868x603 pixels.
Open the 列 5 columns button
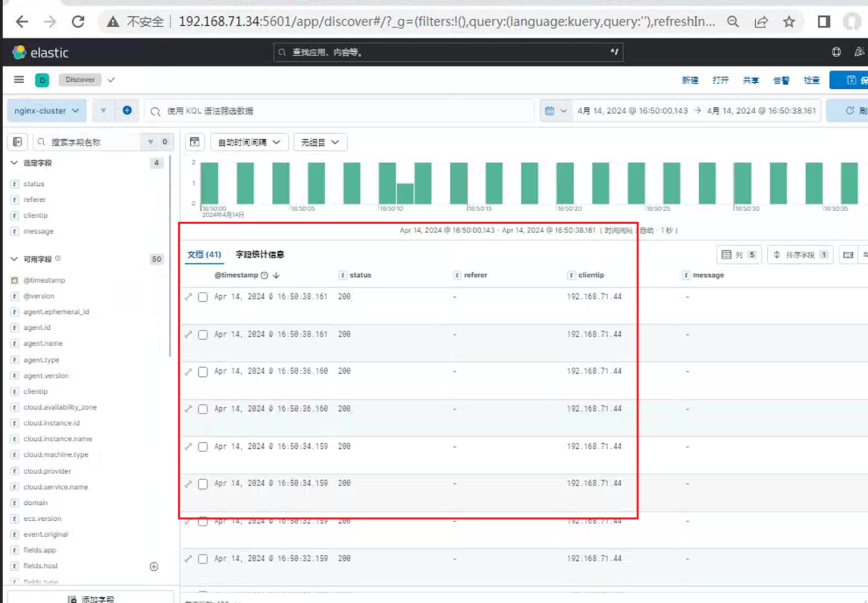click(739, 255)
